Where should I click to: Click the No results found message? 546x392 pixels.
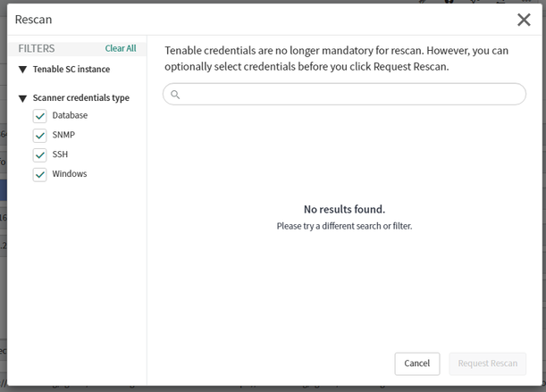click(344, 209)
